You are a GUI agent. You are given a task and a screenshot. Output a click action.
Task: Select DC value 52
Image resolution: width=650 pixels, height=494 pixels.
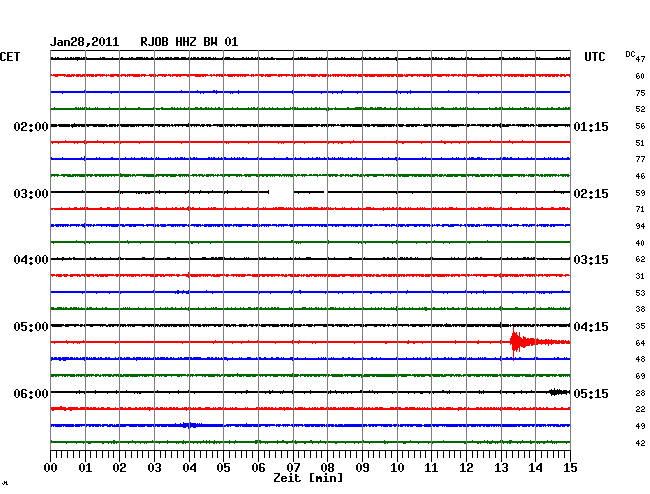[640, 109]
